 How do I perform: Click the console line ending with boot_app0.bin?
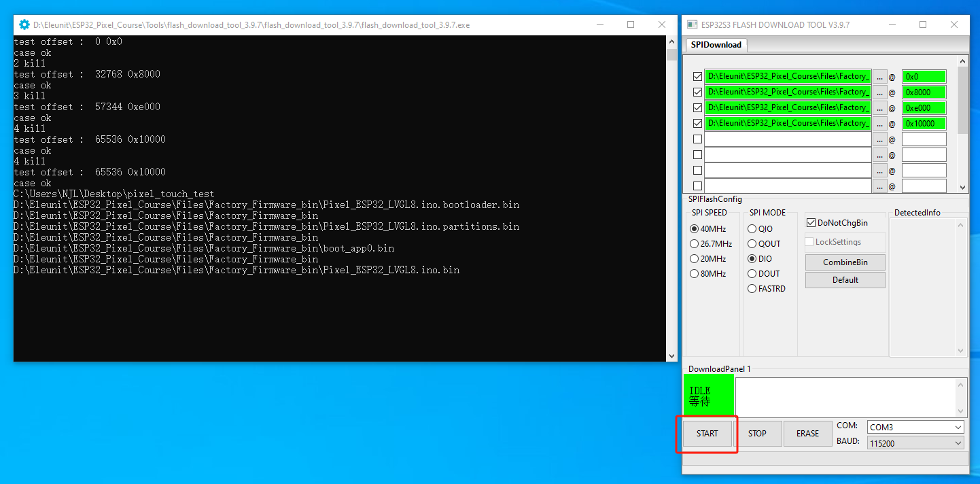coord(204,248)
